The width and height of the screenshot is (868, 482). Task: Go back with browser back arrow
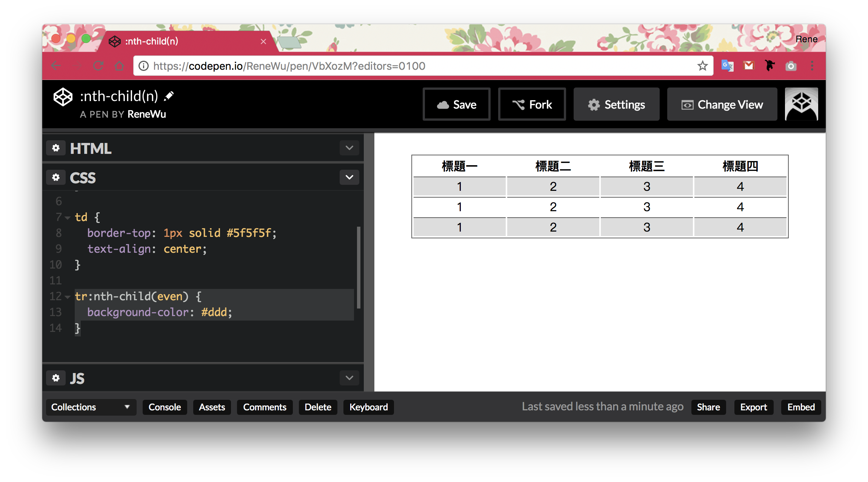(x=56, y=66)
